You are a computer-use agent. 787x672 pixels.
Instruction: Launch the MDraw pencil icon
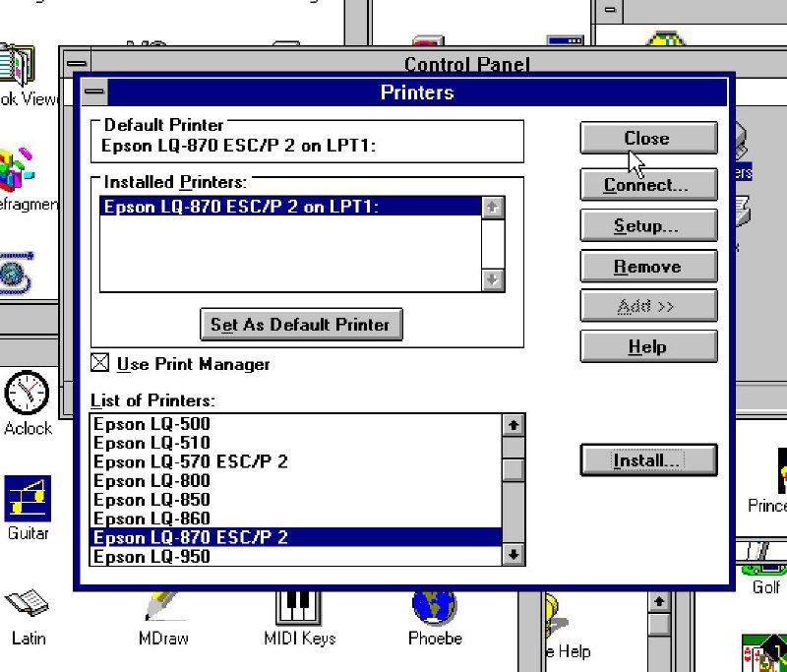coord(162,606)
